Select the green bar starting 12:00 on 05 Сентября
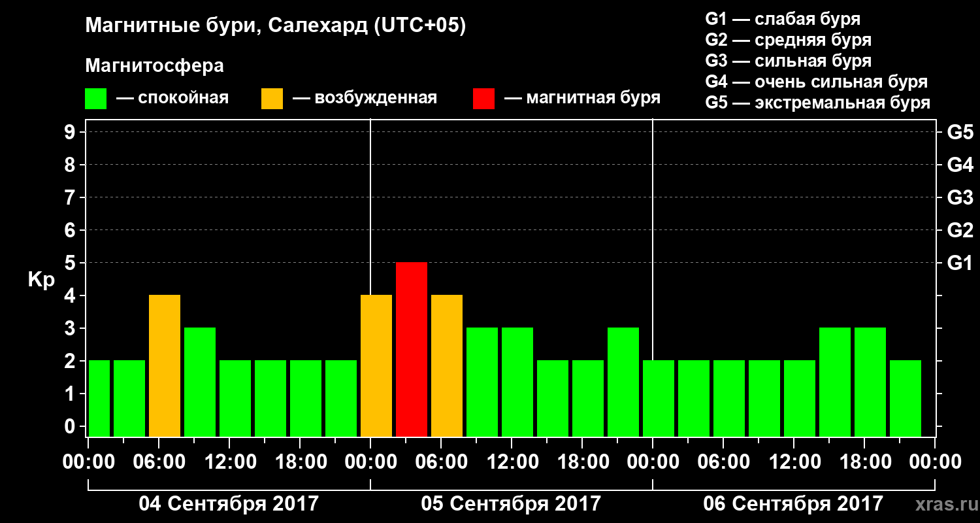The image size is (980, 523). 517,382
